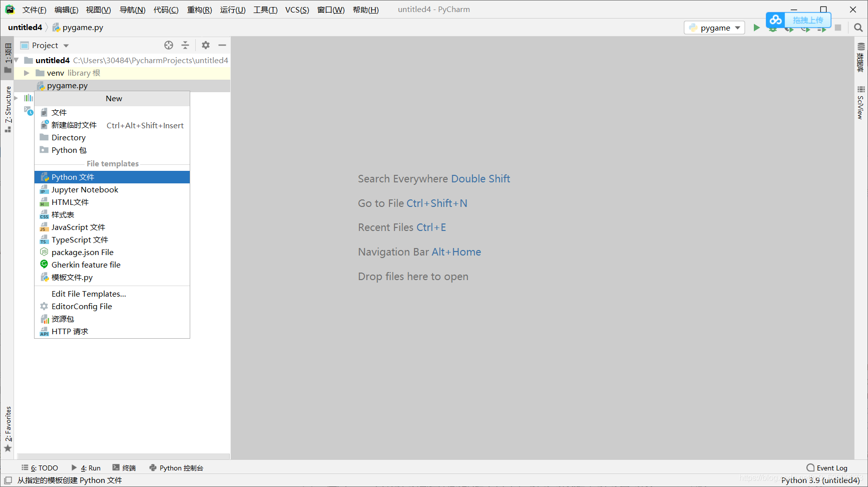Screen dimensions: 868x487
Task: Click the green Run button in toolbar
Action: pos(756,28)
